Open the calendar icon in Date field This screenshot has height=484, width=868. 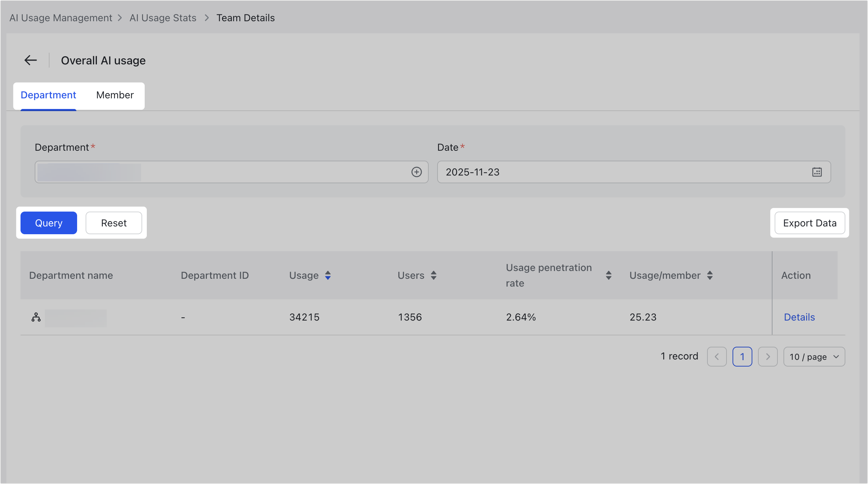pyautogui.click(x=817, y=172)
